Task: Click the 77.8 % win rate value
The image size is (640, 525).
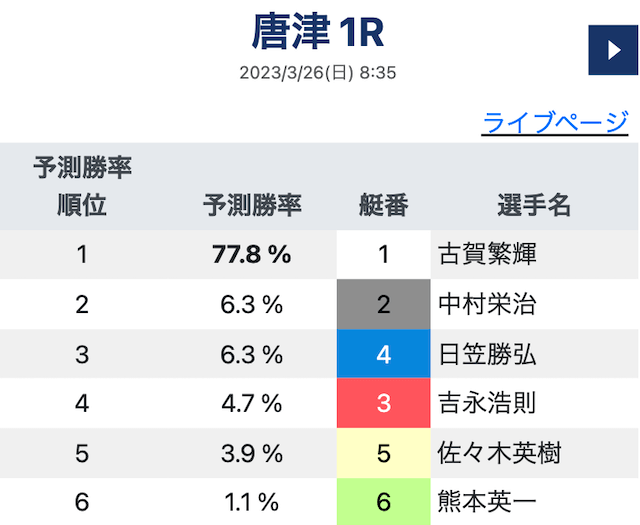Action: [252, 254]
